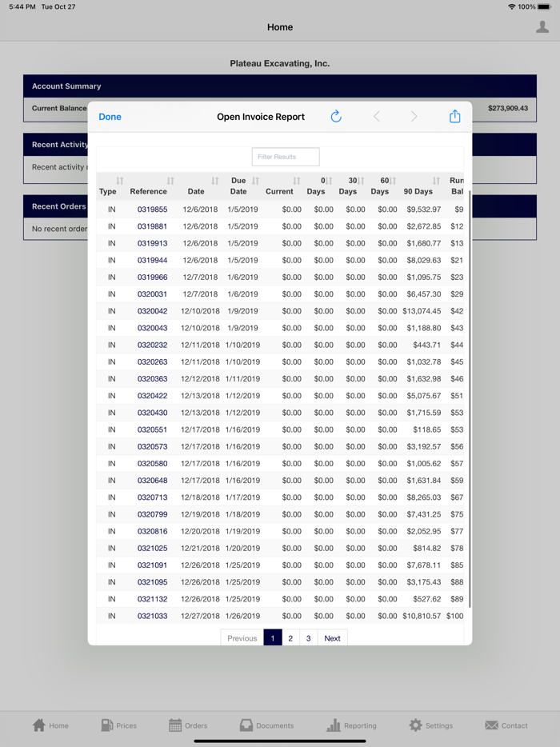This screenshot has width=560, height=747.
Task: Open invoice 0320573
Action: [x=153, y=446]
